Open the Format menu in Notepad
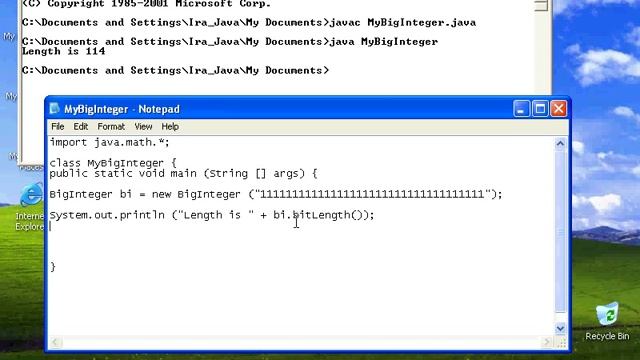This screenshot has width=640, height=360. pos(111,127)
